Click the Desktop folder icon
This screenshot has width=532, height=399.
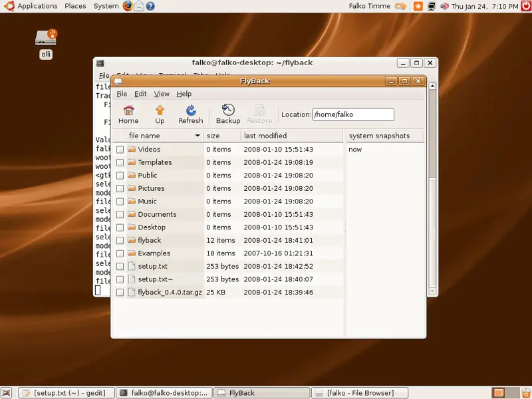132,227
